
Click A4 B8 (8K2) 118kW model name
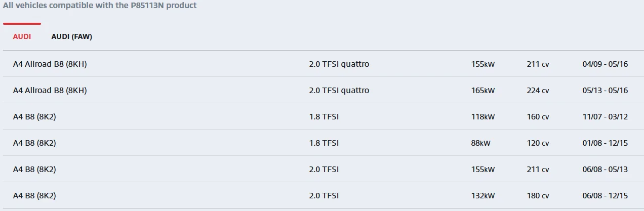pos(34,116)
